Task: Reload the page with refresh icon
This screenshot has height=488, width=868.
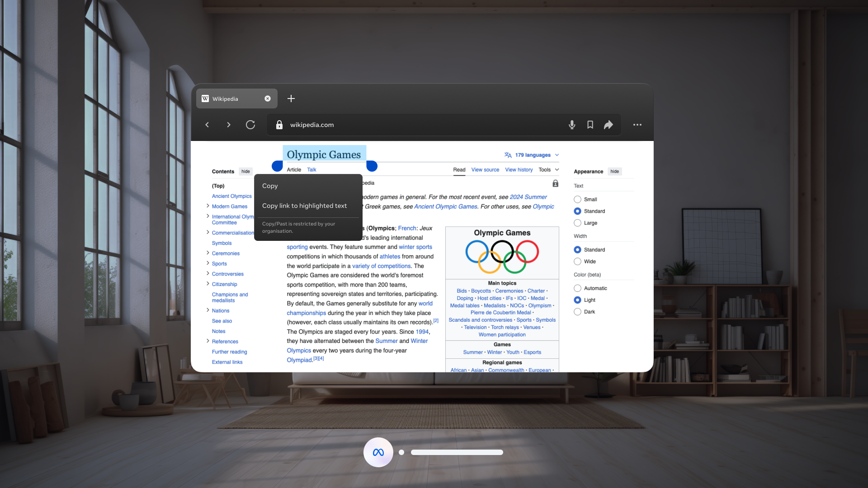Action: [x=250, y=125]
